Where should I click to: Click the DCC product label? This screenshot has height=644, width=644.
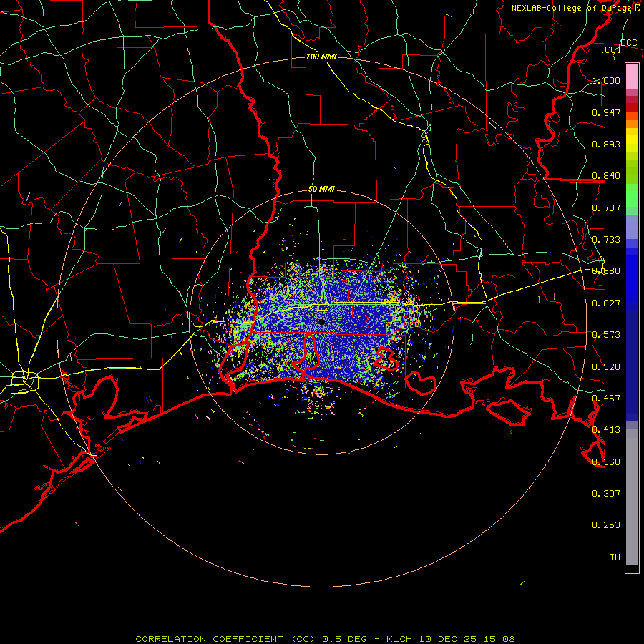click(x=628, y=43)
